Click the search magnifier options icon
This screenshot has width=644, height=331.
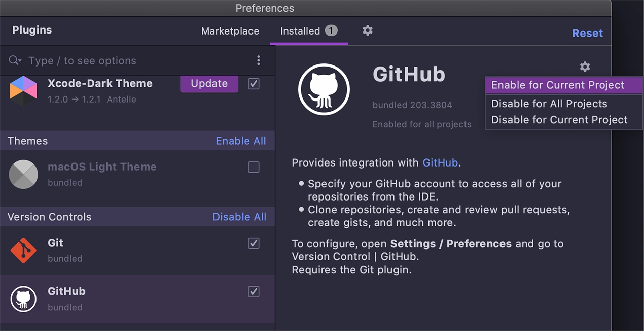click(x=15, y=61)
